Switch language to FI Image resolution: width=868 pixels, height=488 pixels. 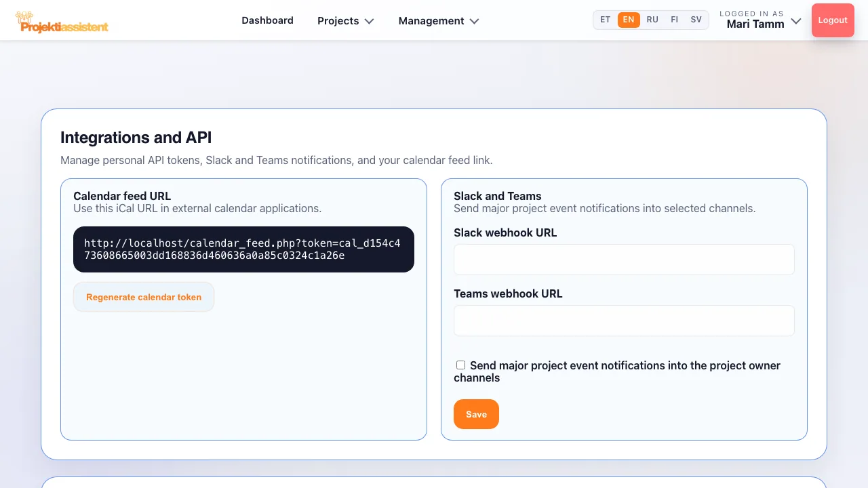[674, 20]
